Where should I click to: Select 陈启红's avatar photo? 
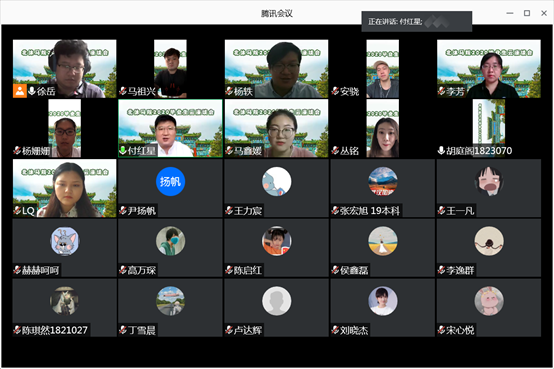tap(277, 241)
